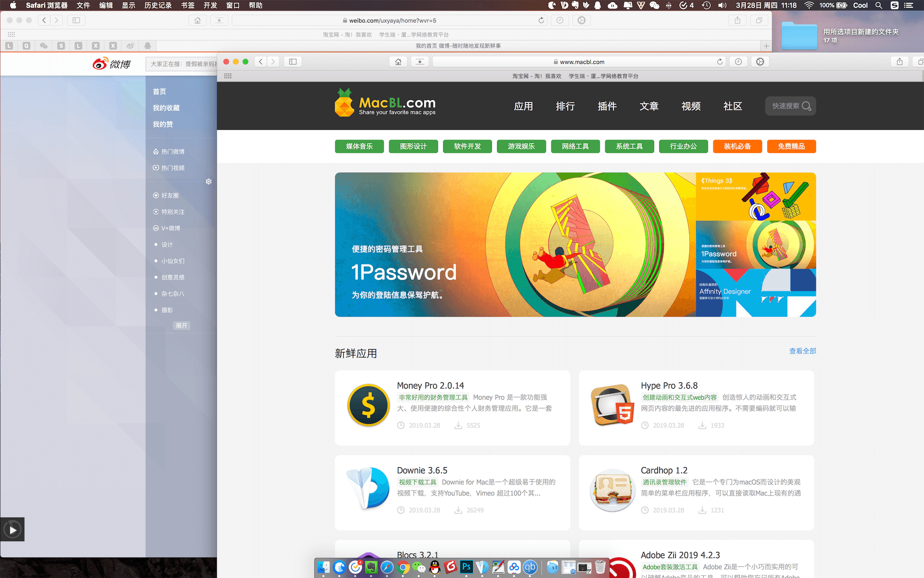Image resolution: width=924 pixels, height=578 pixels.
Task: Open 我的收藏 in Weibo sidebar
Action: coord(166,108)
